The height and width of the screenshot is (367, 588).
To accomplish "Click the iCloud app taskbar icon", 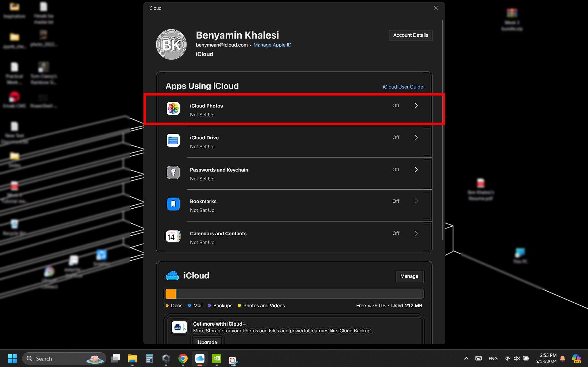I will pos(200,358).
